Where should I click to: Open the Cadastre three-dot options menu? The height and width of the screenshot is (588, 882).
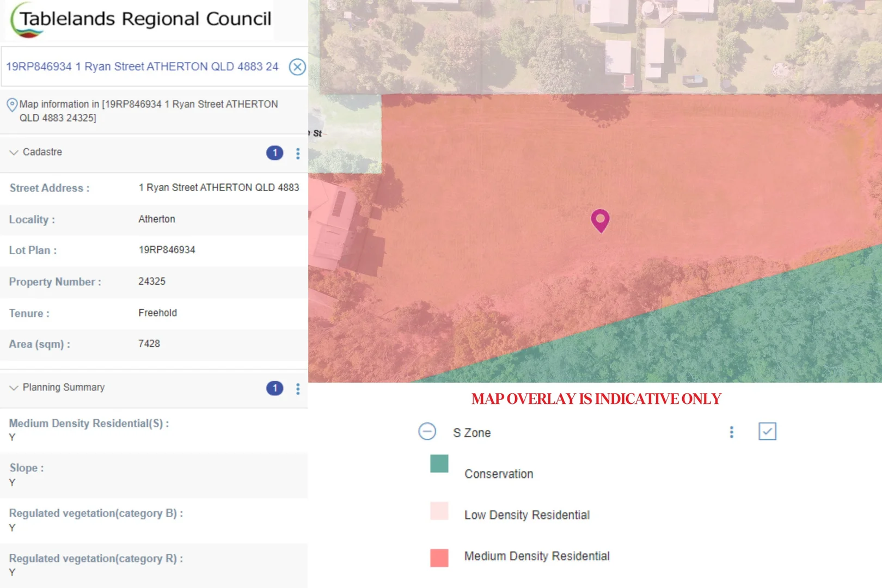[x=298, y=153]
